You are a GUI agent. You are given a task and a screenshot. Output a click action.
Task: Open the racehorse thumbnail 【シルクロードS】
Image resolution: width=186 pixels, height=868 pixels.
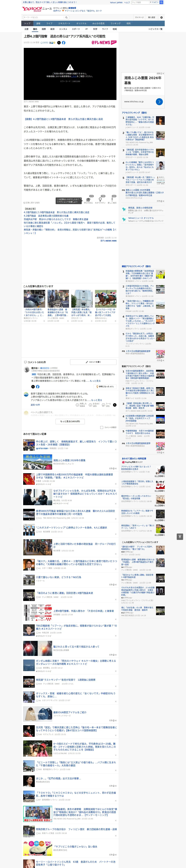tap(106, 299)
